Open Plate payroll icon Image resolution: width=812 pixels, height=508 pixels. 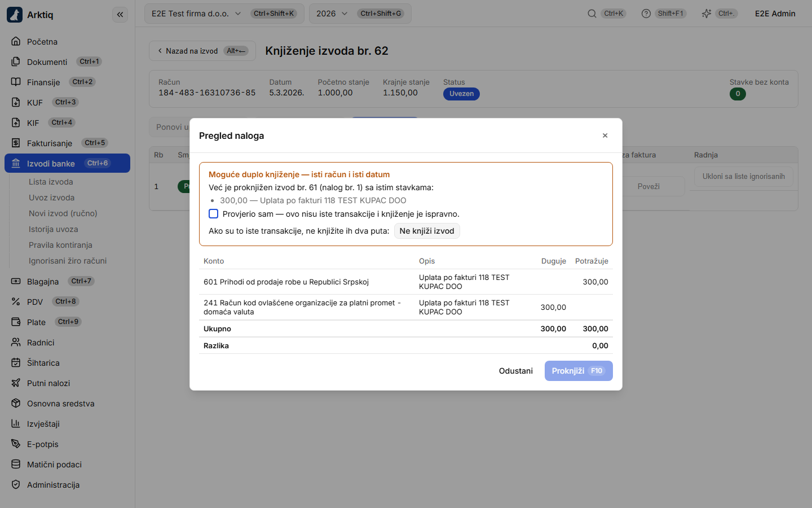16,322
